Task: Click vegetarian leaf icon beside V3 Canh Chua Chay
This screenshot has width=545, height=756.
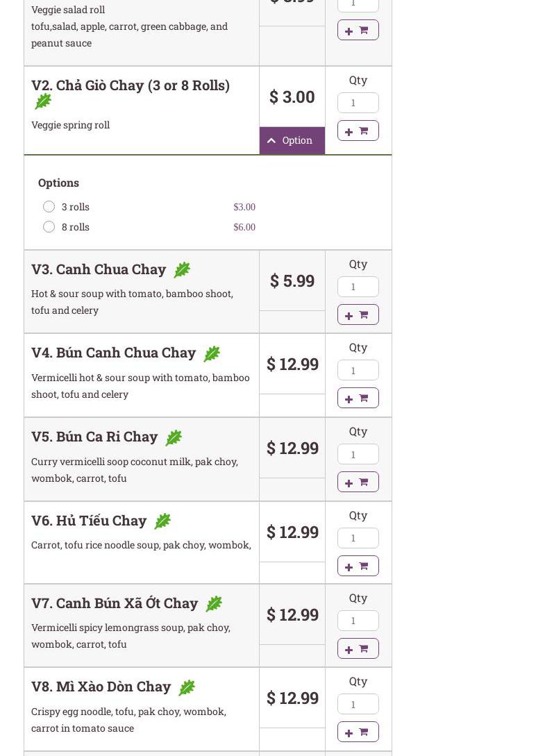Action: point(182,269)
